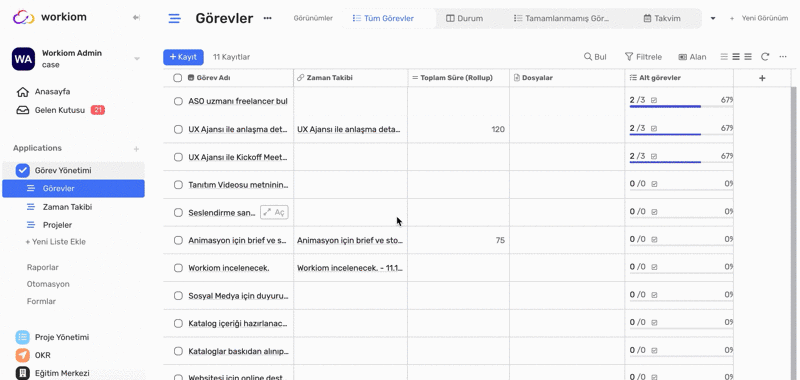The height and width of the screenshot is (380, 800).
Task: Select the compact row height icon
Action: point(724,57)
